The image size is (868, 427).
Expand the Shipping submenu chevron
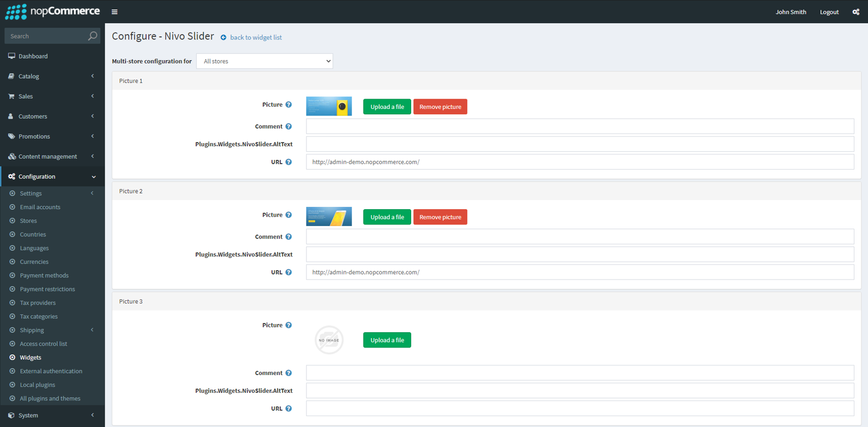point(92,330)
